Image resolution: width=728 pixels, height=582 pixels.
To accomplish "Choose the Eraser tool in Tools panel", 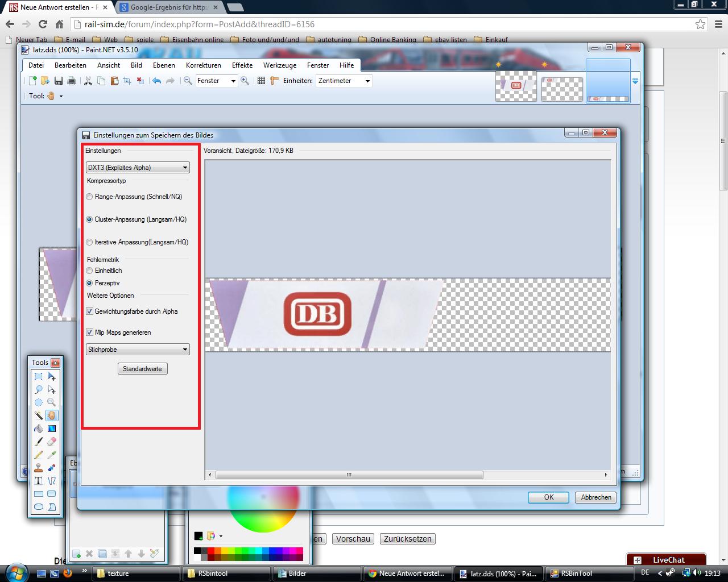I will (x=52, y=442).
